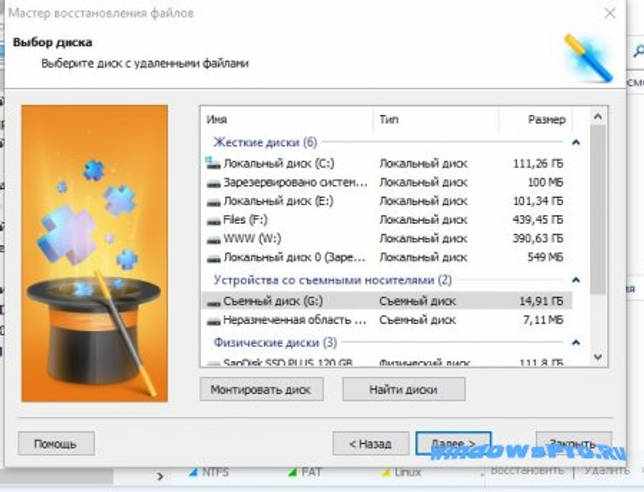The height and width of the screenshot is (492, 644).
Task: Click the drive icon for Локальный диск 0
Action: click(214, 258)
